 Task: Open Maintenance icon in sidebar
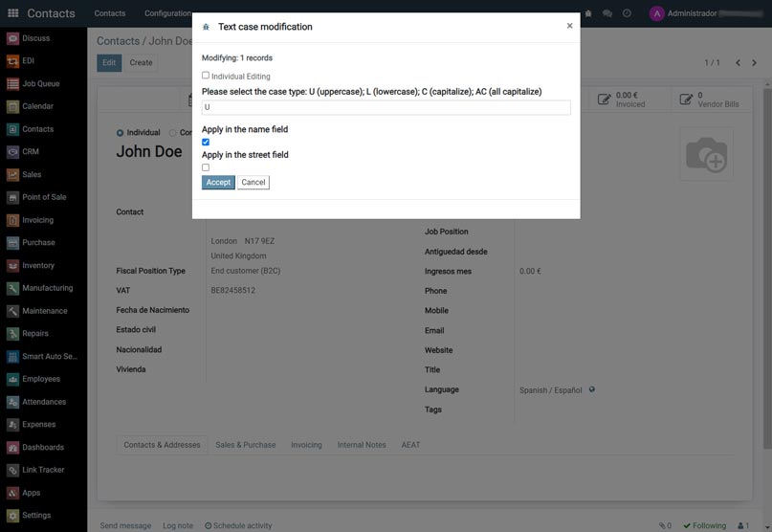coord(12,311)
